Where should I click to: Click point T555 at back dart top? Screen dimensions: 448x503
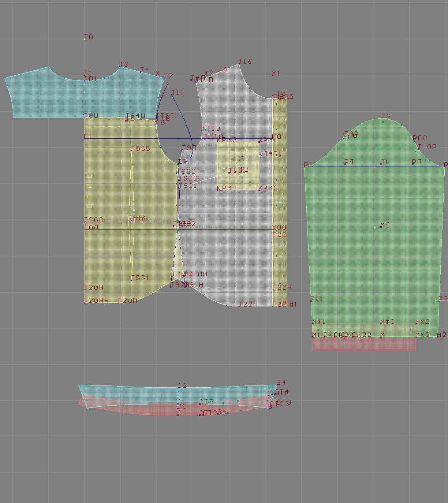tap(132, 150)
